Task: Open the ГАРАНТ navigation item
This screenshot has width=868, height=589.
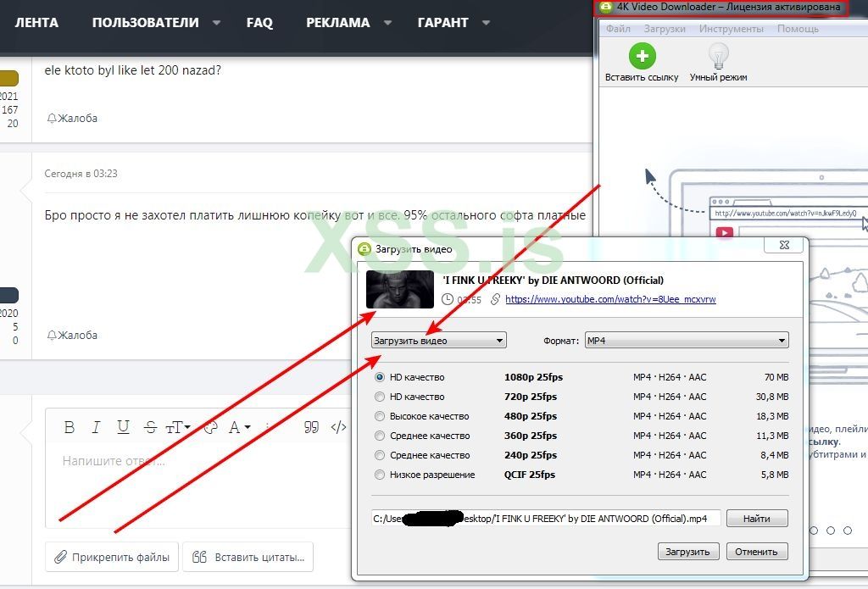Action: coord(442,23)
